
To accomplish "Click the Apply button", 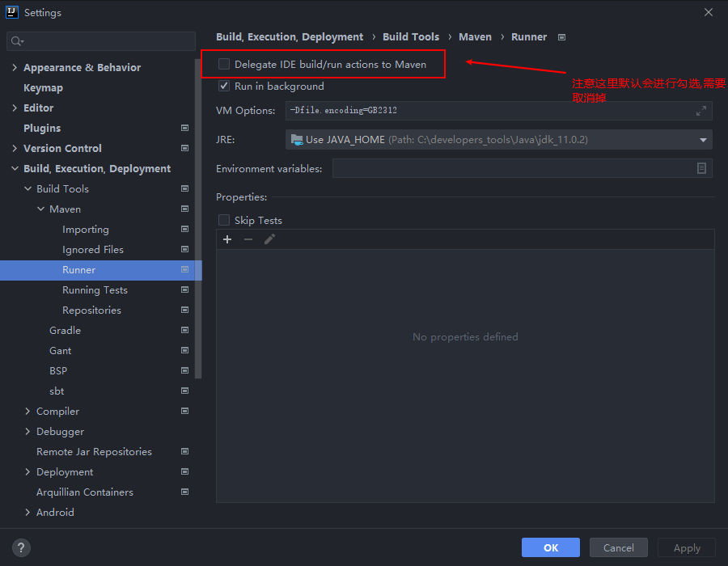I will click(687, 548).
